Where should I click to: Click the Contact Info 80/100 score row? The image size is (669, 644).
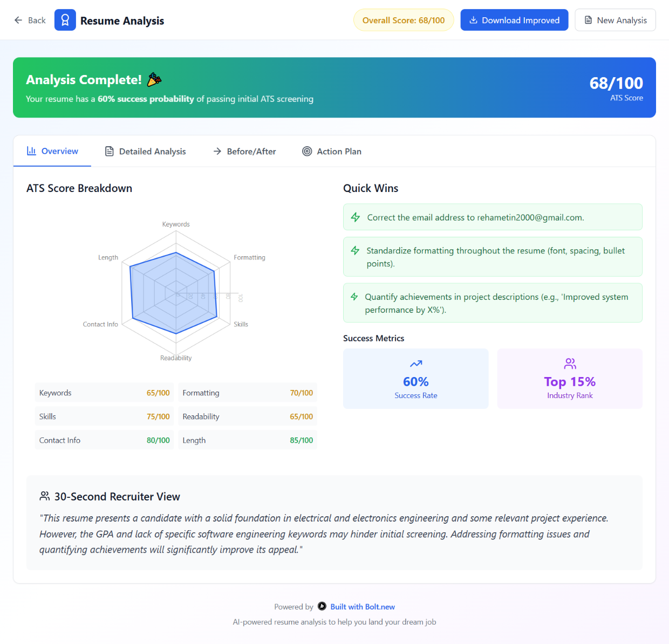104,440
